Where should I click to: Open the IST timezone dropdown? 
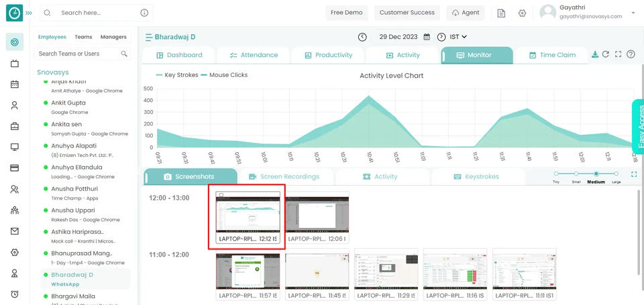459,37
